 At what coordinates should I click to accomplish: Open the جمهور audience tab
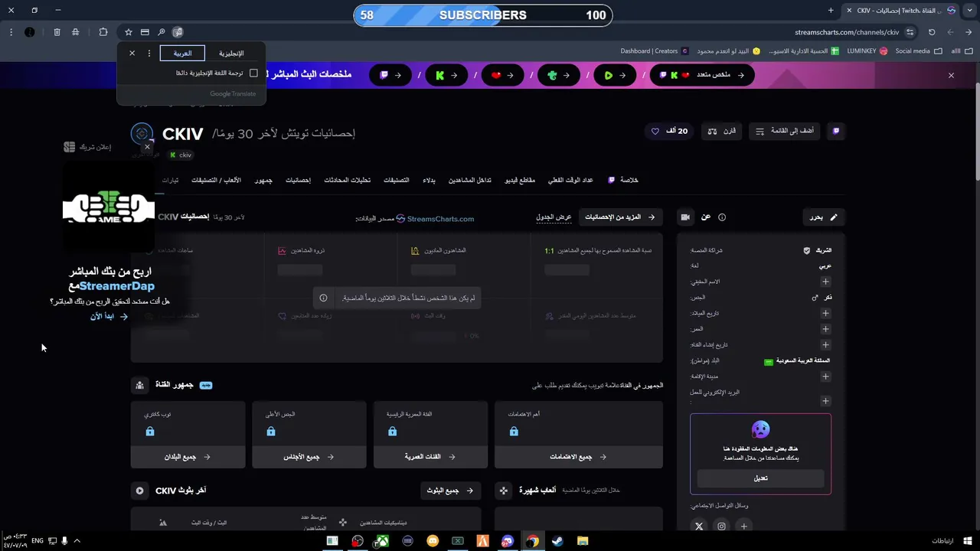[x=263, y=180]
